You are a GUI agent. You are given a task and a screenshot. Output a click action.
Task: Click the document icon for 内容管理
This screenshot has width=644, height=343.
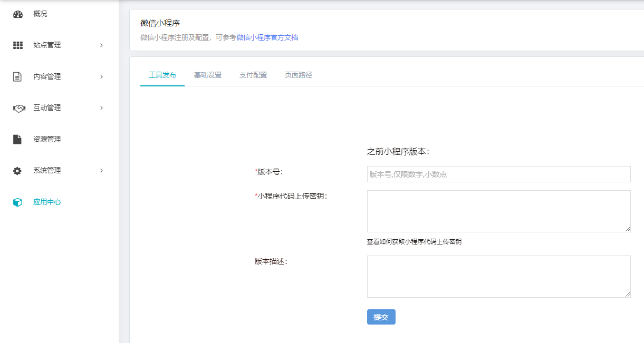[x=17, y=77]
